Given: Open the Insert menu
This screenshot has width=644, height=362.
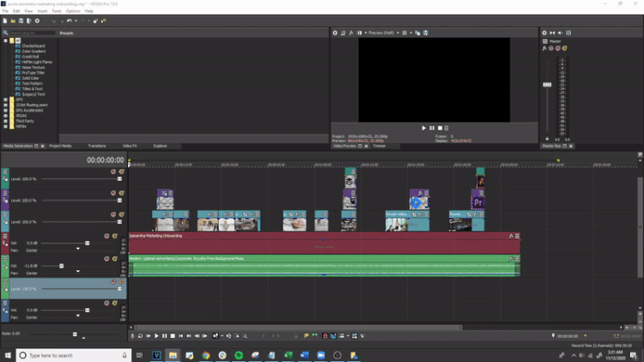Looking at the screenshot, I should coord(42,11).
